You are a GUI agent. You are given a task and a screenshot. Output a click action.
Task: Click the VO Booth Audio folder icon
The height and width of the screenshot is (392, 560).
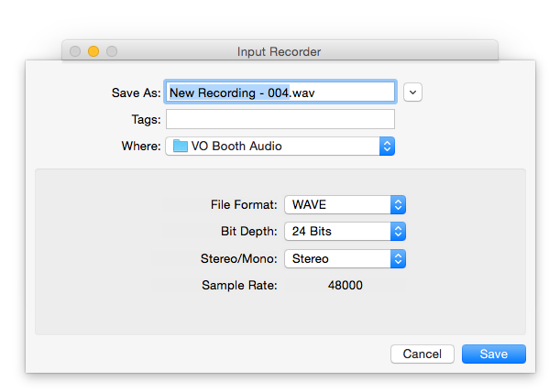181,146
